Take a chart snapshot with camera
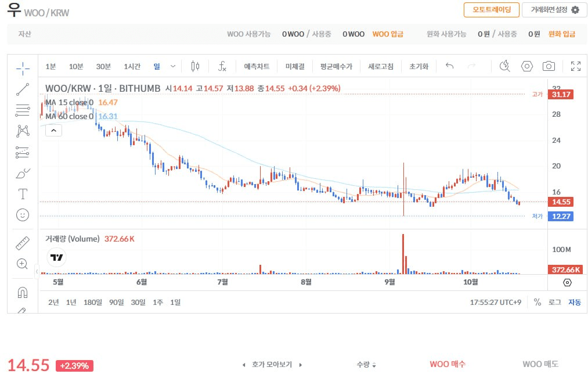The height and width of the screenshot is (374, 588). pos(549,66)
